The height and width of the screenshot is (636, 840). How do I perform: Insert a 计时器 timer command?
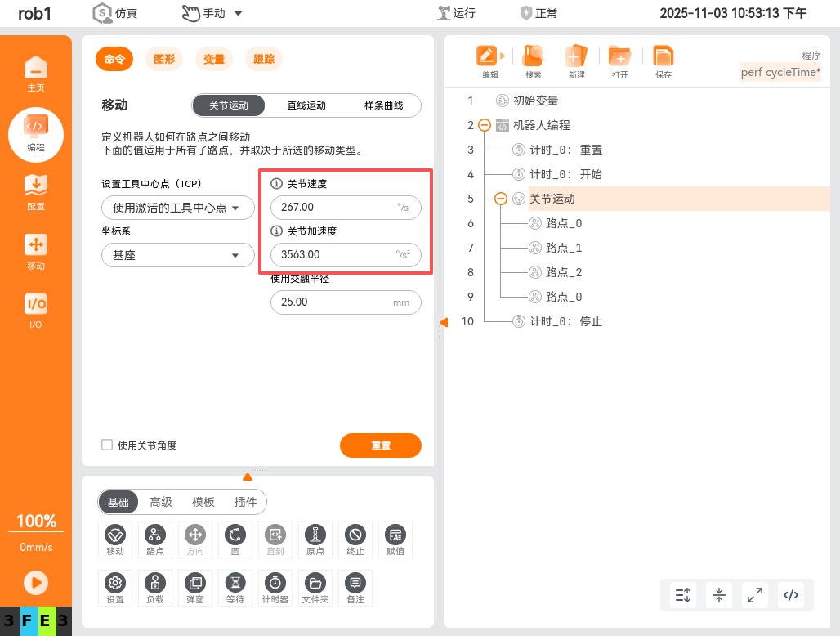point(275,587)
